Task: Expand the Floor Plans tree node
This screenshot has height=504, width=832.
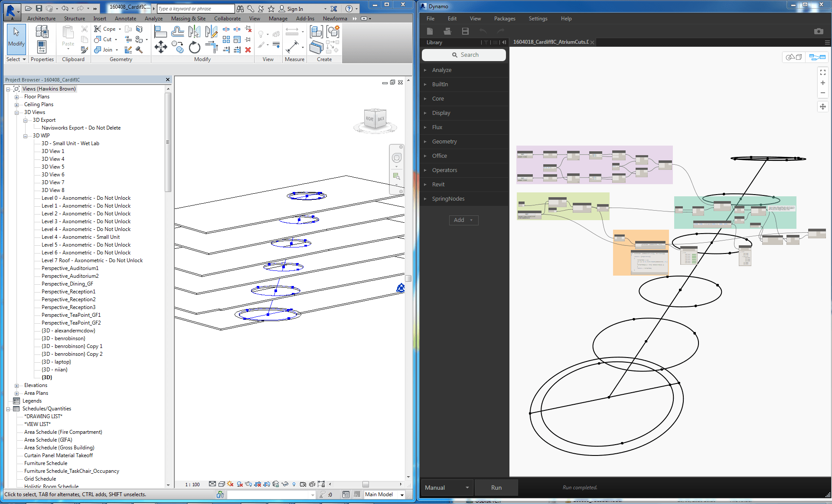Action: coord(16,97)
